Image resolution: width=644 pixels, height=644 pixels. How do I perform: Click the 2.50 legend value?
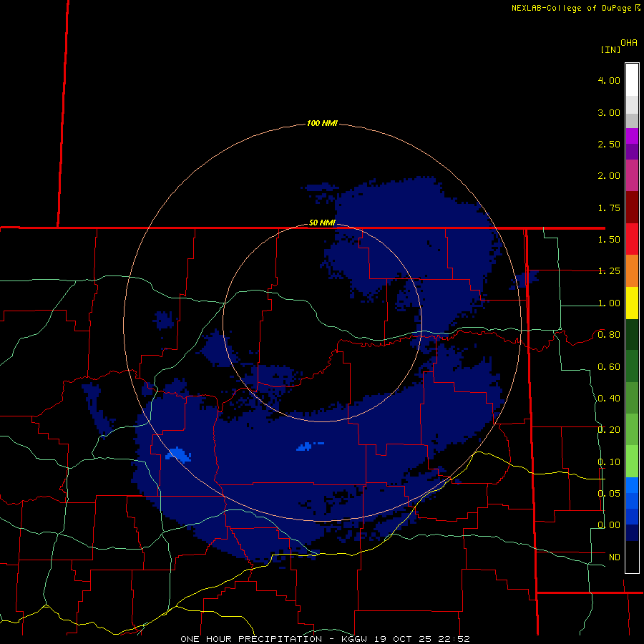pyautogui.click(x=609, y=144)
